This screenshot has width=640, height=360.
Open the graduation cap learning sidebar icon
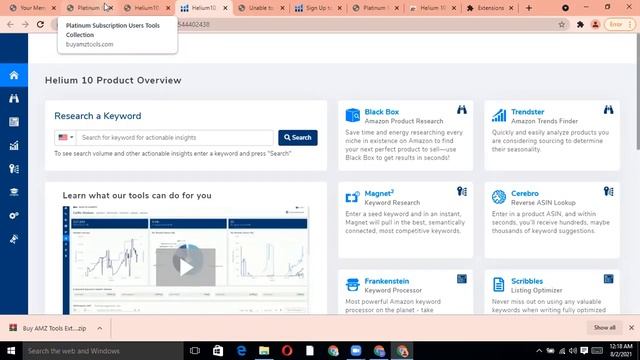pos(14,192)
